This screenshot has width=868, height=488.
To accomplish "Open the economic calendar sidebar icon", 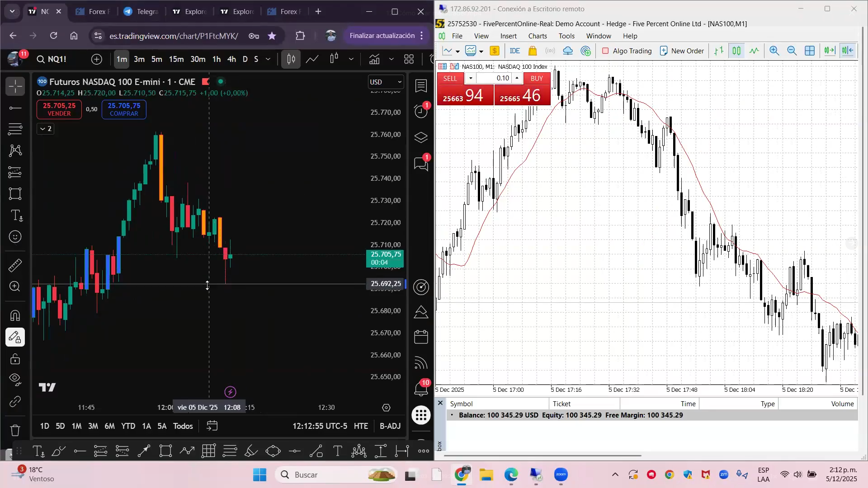I will (421, 337).
